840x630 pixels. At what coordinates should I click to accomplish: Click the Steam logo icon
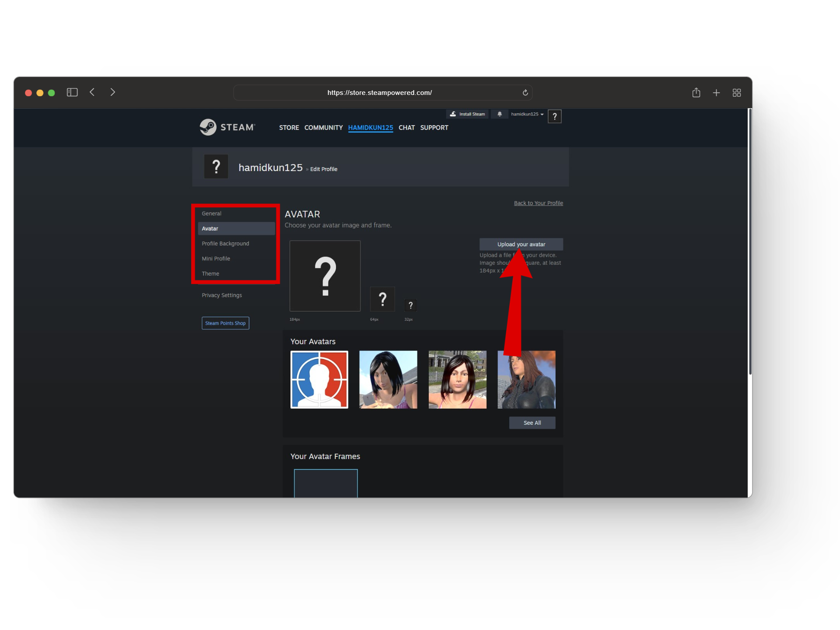[208, 127]
